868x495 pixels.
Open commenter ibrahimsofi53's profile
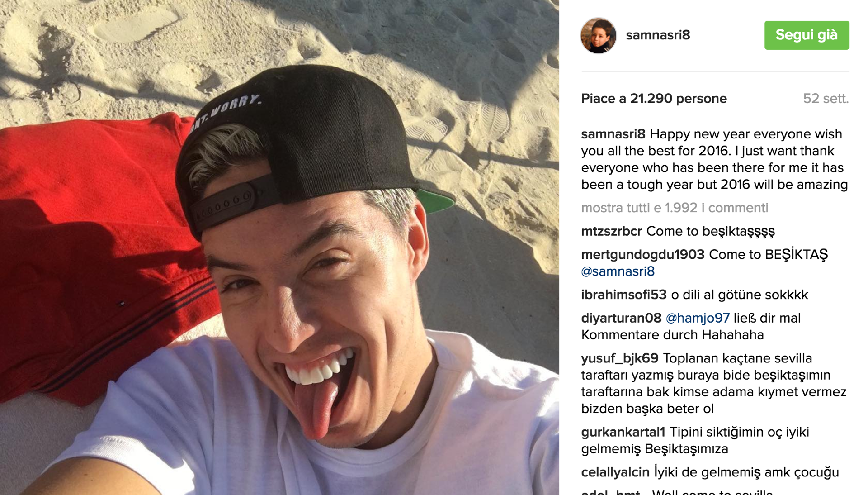[x=623, y=295]
